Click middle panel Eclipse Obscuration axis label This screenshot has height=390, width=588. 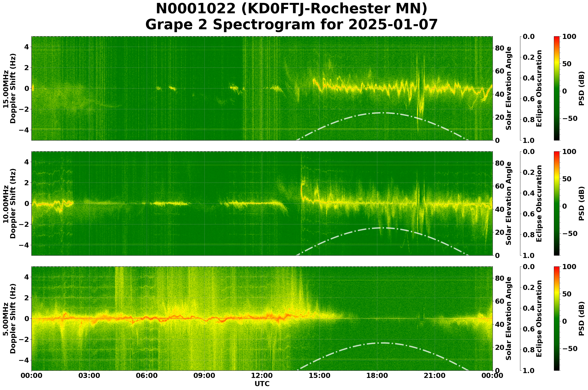click(539, 203)
